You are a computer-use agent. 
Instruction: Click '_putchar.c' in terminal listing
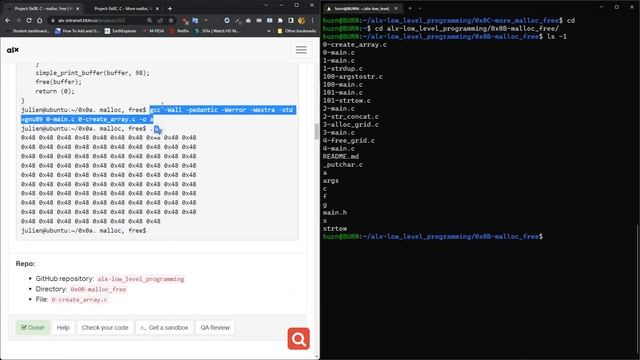[343, 164]
